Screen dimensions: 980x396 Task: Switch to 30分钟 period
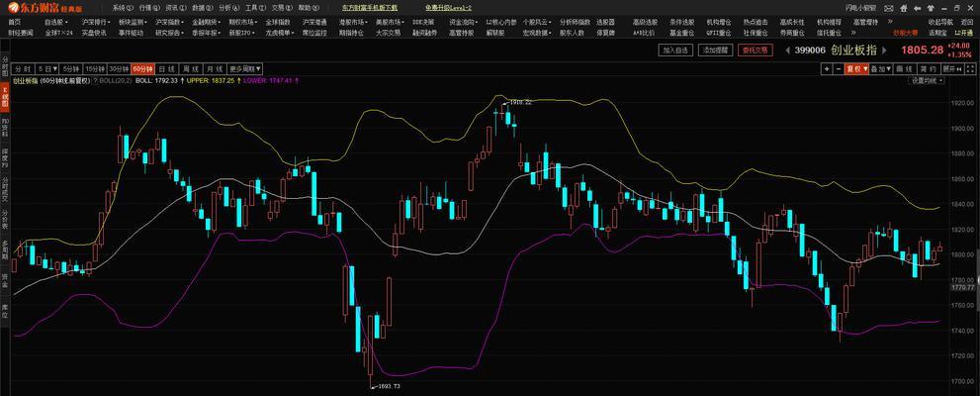[x=119, y=69]
